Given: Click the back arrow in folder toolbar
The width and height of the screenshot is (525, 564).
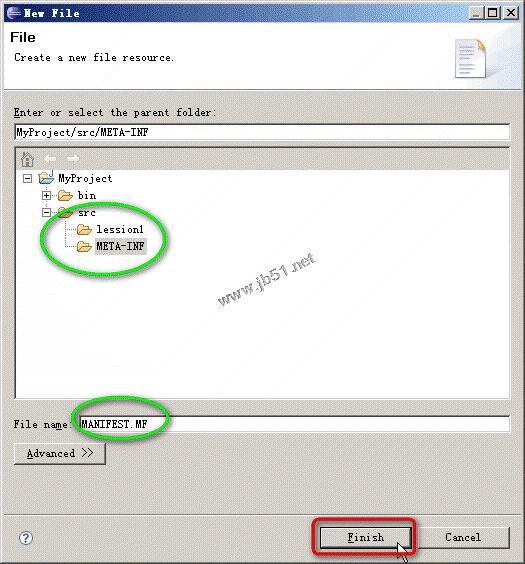Looking at the screenshot, I should point(50,159).
